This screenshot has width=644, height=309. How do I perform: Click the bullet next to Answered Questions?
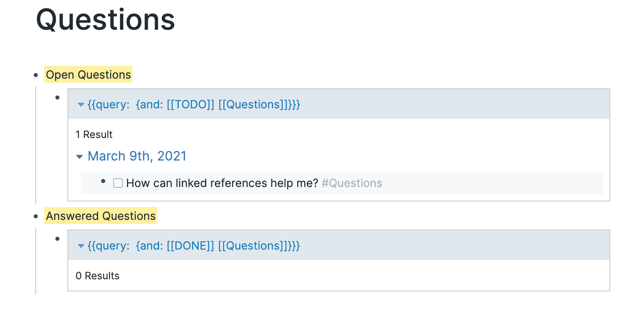35,216
